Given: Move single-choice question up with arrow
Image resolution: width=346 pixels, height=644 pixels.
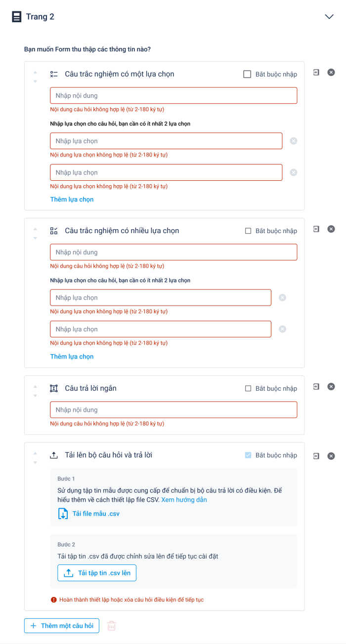Looking at the screenshot, I should pos(35,72).
